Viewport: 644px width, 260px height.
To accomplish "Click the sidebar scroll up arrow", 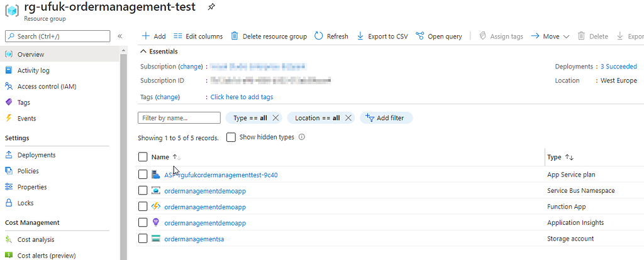I will coord(124,50).
